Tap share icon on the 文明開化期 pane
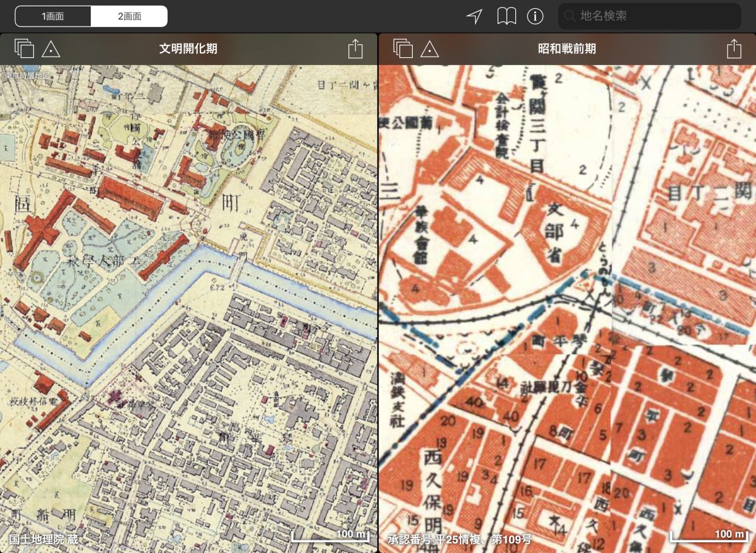 355,49
